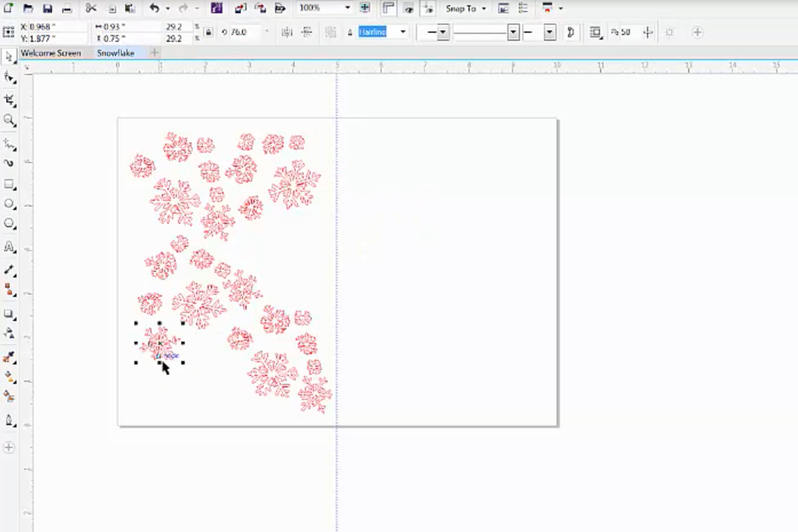The width and height of the screenshot is (798, 532).
Task: Activate the Text tool
Action: (x=9, y=247)
